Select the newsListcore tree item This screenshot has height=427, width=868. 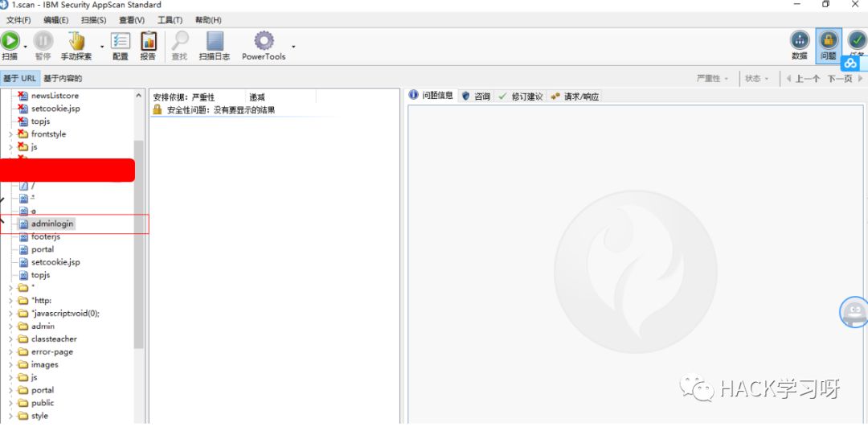point(55,96)
